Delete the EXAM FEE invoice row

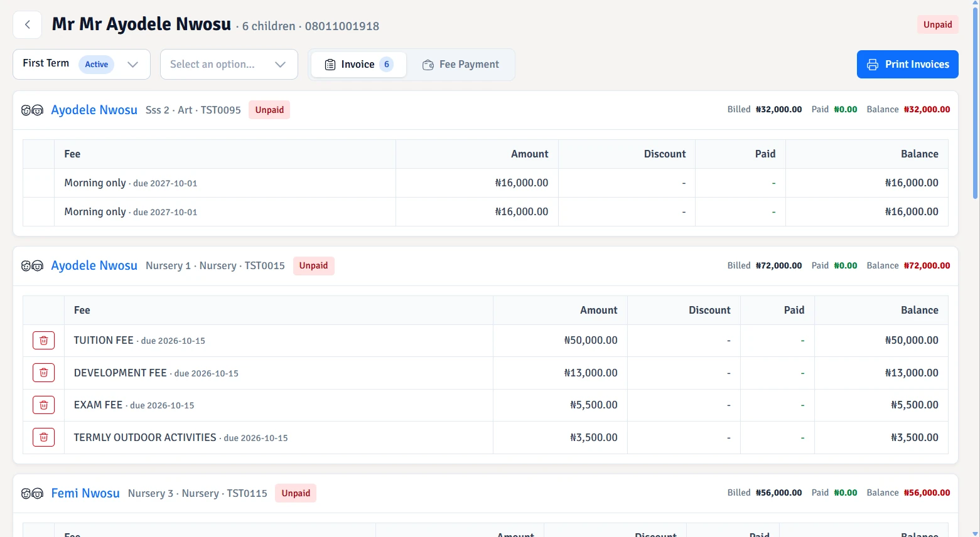tap(44, 405)
